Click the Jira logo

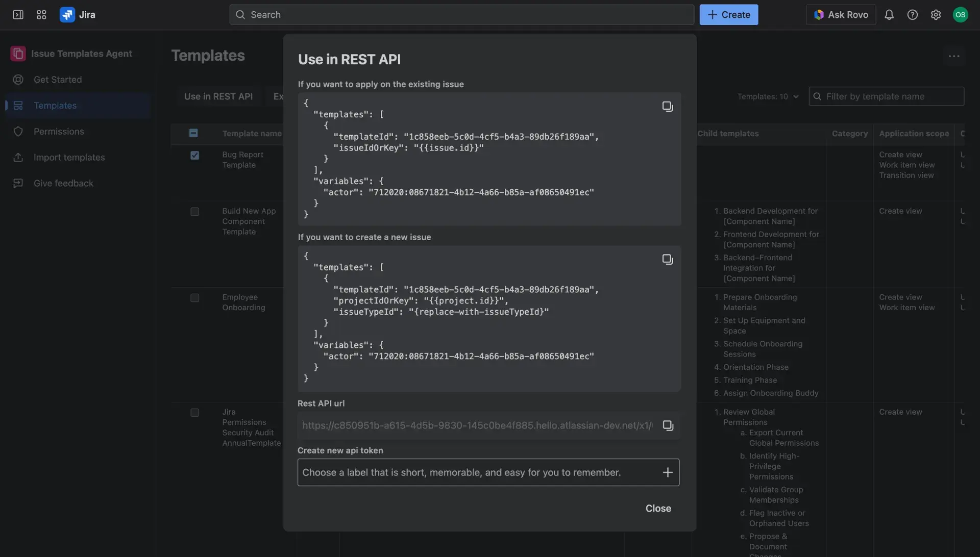(x=67, y=14)
